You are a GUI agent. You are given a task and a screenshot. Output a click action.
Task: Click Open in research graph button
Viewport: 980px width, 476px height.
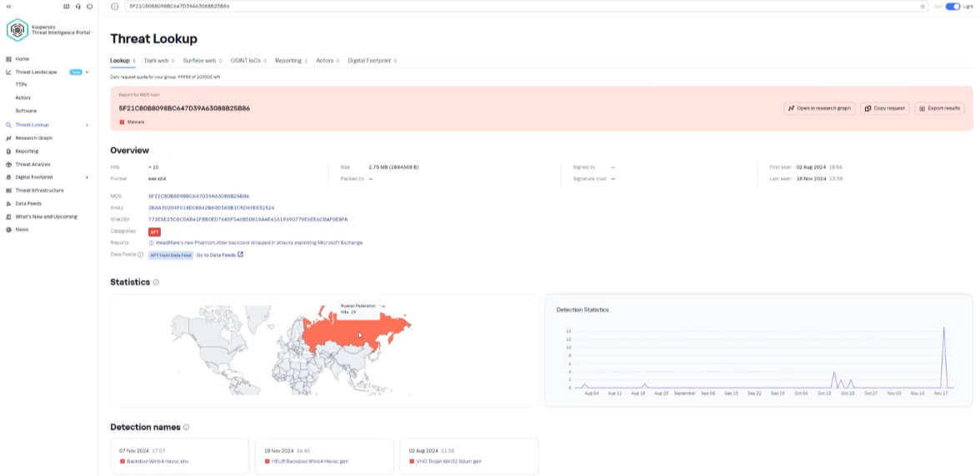click(x=819, y=108)
